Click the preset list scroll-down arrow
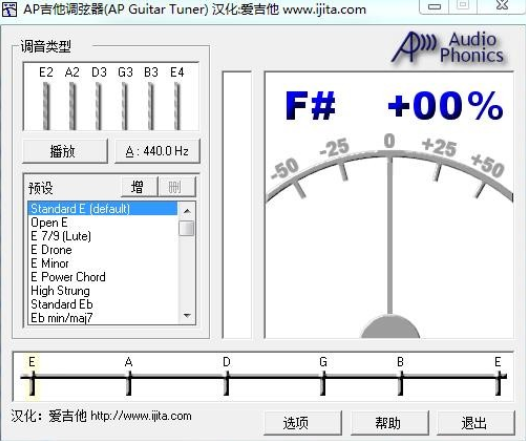Image resolution: width=526 pixels, height=441 pixels. tap(187, 315)
